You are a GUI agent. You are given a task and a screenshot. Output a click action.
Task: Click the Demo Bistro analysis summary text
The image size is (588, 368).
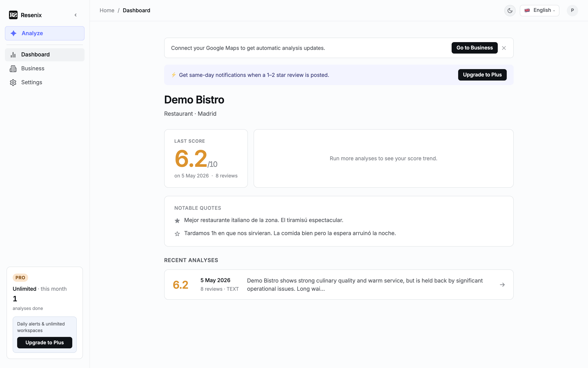click(365, 285)
